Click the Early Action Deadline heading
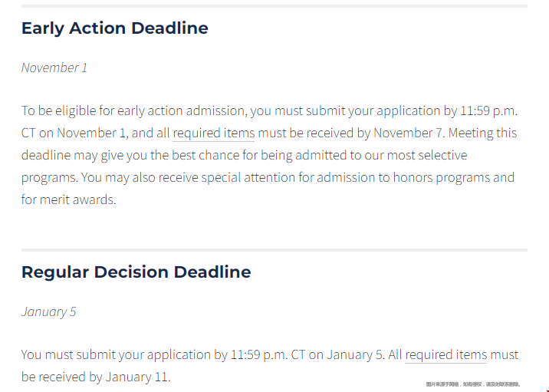The height and width of the screenshot is (392, 549). click(115, 28)
